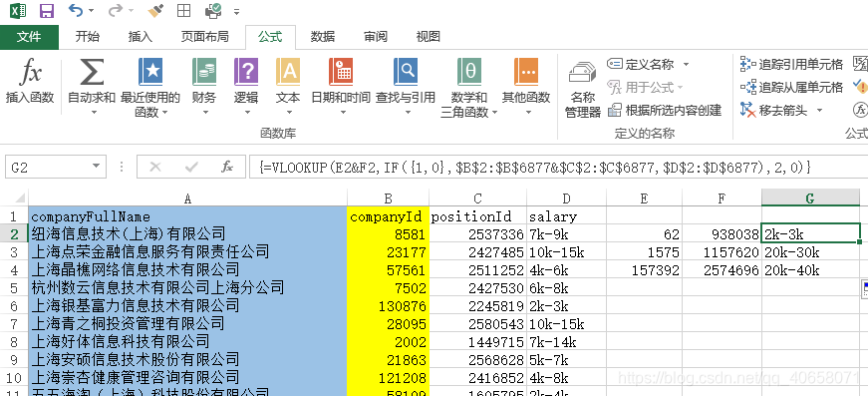Select cell 上海好体信息科技有限公司
Image resolution: width=868 pixels, height=396 pixels.
click(187, 342)
